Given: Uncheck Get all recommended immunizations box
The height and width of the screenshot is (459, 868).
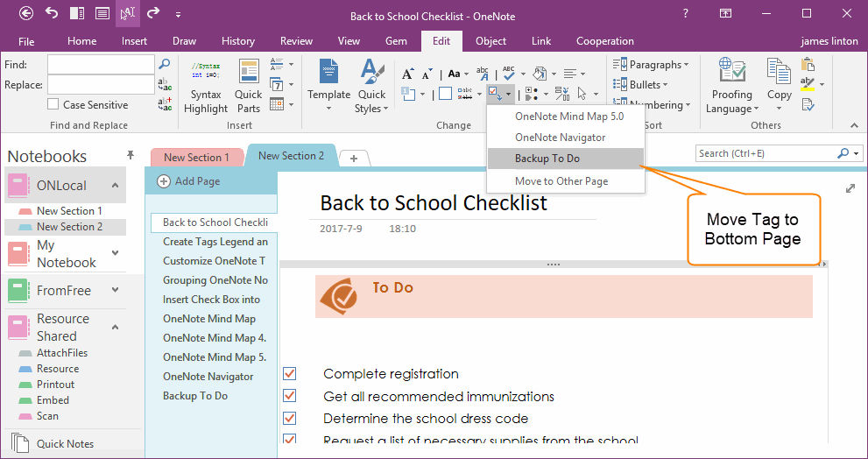Looking at the screenshot, I should point(289,396).
